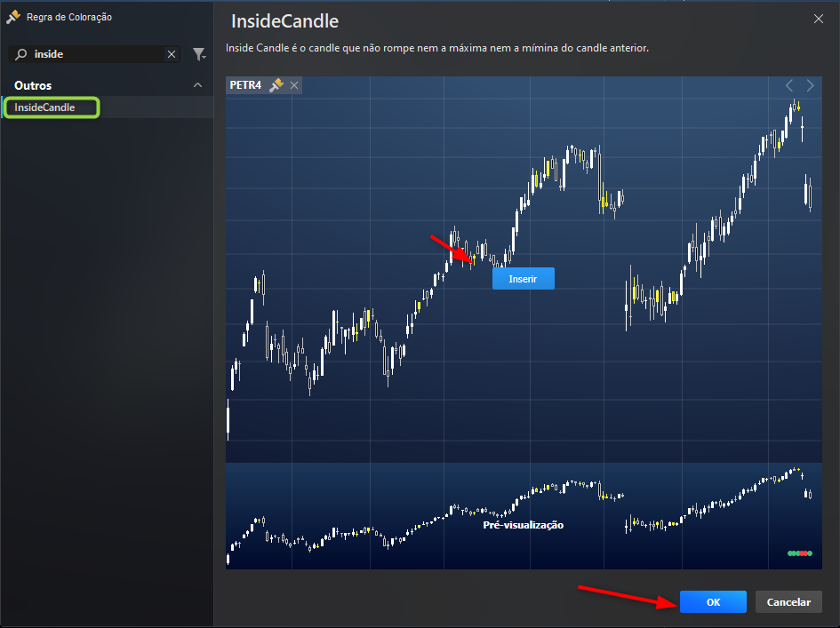This screenshot has width=840, height=628.
Task: Confirm with the OK button
Action: [713, 601]
